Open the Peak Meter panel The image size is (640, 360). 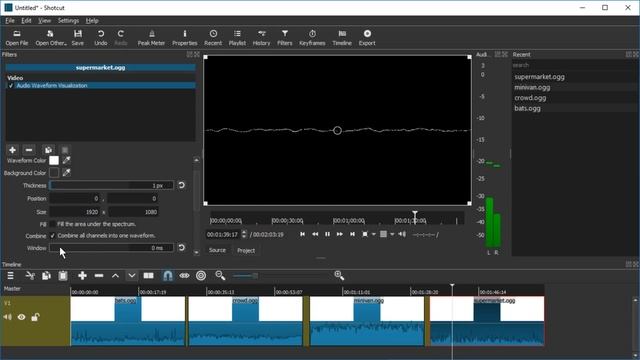(151, 38)
